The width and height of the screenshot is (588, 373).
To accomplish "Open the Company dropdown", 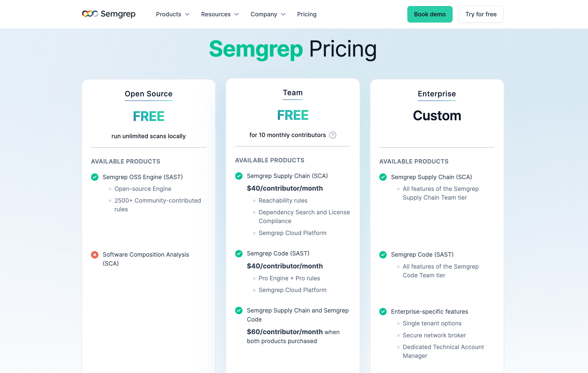I will (268, 14).
